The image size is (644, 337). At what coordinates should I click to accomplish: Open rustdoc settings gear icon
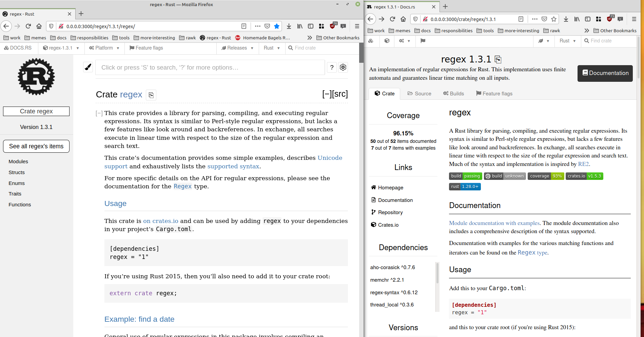tap(343, 67)
